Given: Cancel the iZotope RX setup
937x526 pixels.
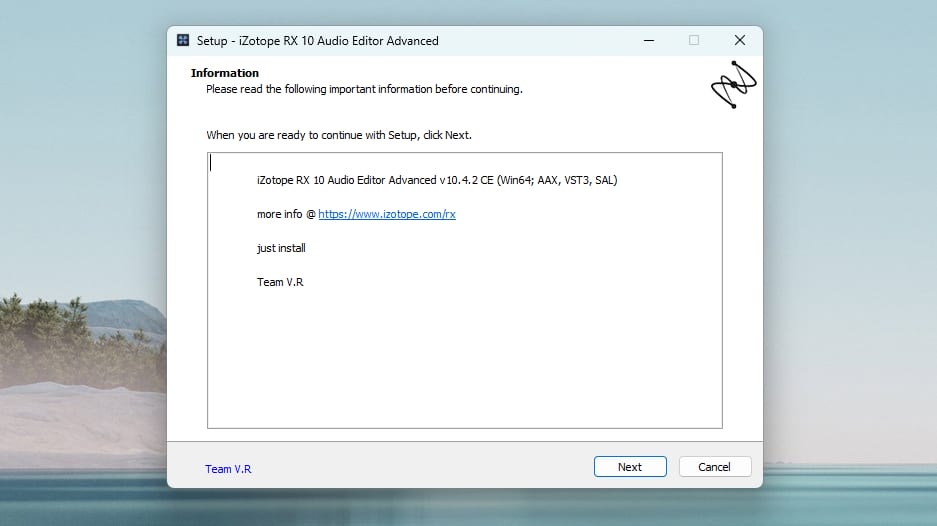Looking at the screenshot, I should [715, 467].
